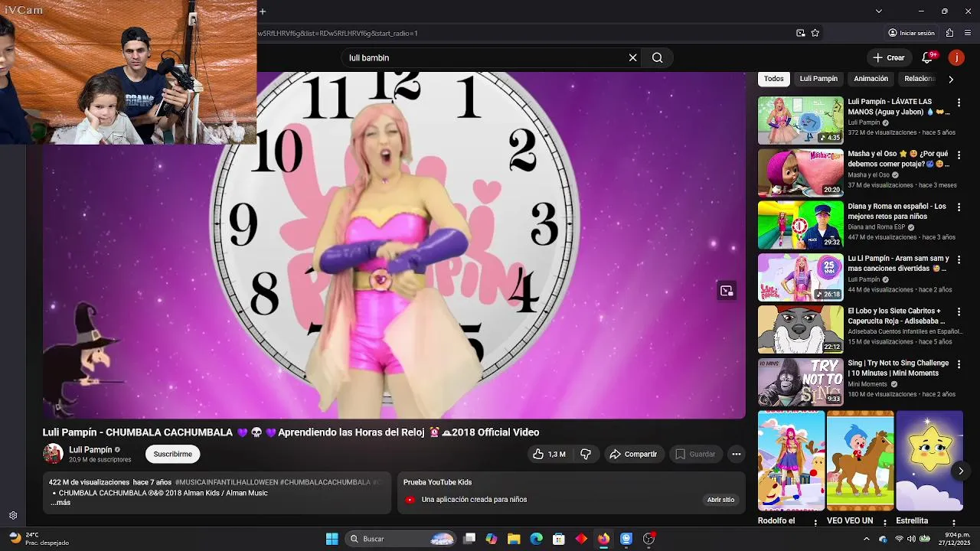
Task: Switch to Firefox in the taskbar
Action: pos(603,539)
